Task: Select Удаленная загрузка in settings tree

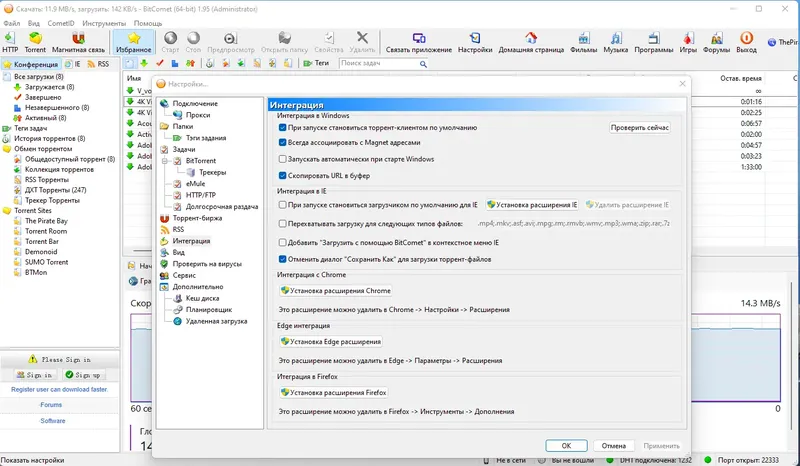Action: pos(216,321)
